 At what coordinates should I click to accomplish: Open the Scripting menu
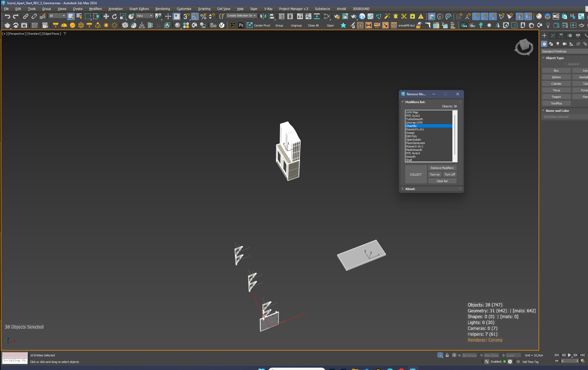(x=204, y=9)
